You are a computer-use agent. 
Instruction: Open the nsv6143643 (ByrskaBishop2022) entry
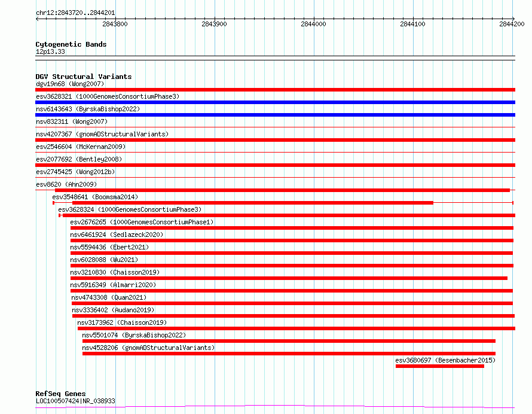click(88, 109)
